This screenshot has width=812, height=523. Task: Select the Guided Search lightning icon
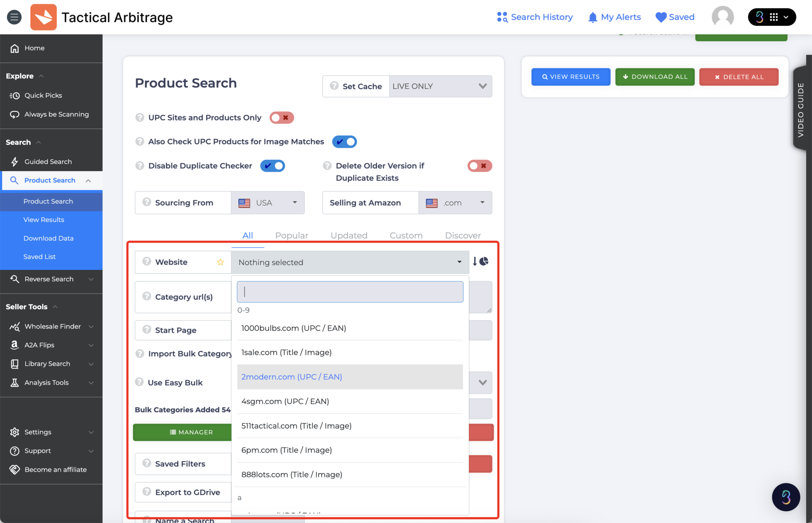(x=14, y=161)
